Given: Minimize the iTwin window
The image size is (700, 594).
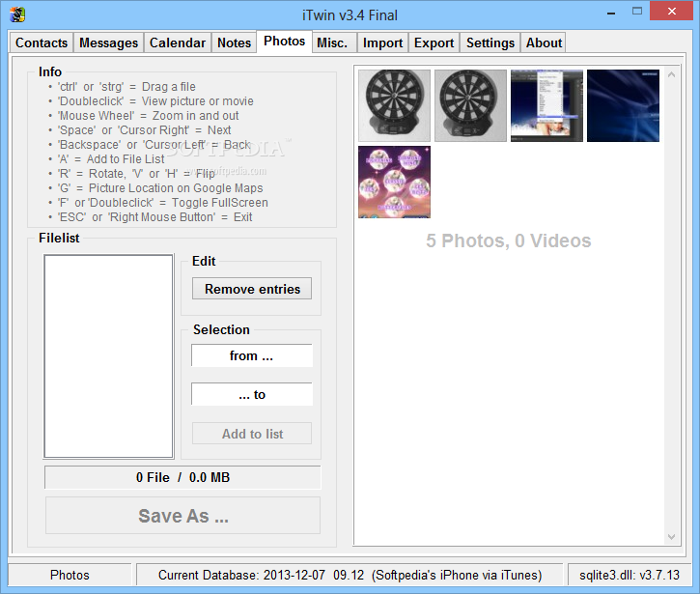Looking at the screenshot, I should (611, 14).
